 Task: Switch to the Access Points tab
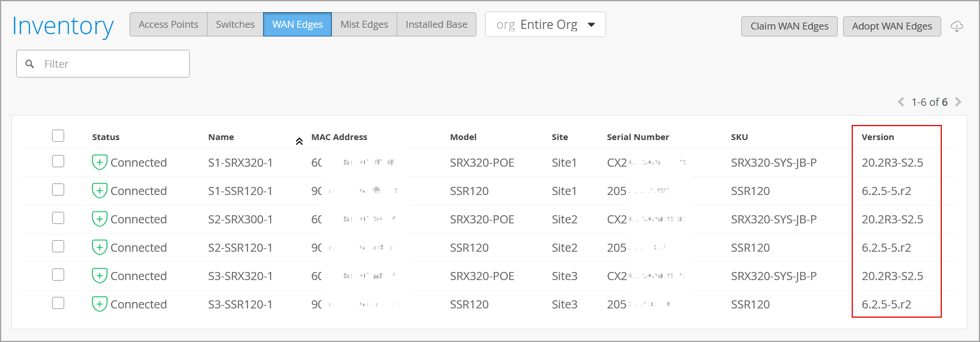point(168,24)
